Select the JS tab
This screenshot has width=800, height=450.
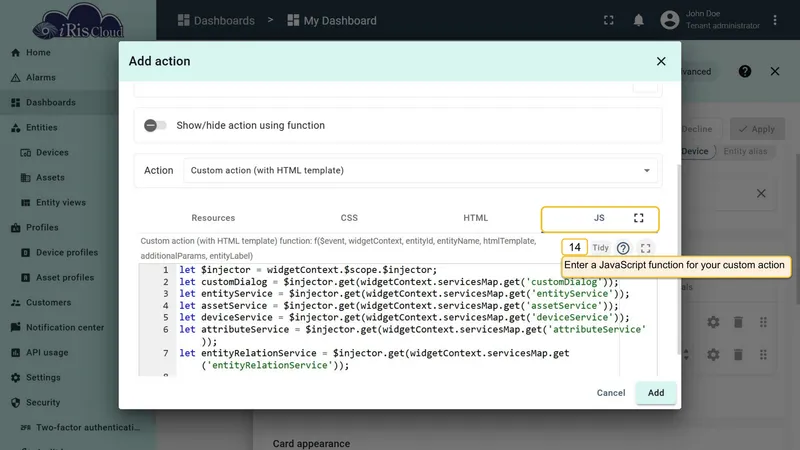599,218
